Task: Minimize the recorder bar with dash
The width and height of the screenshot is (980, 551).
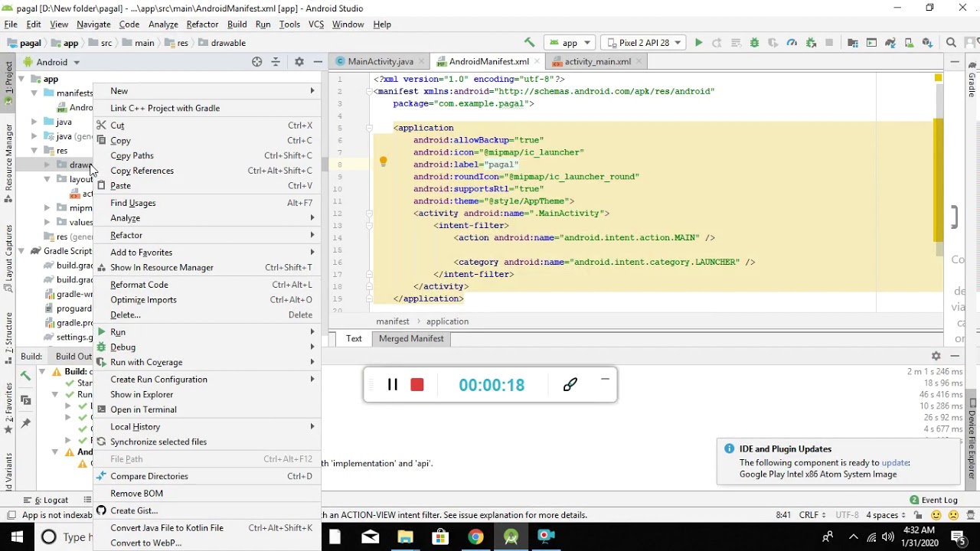Action: [x=605, y=379]
